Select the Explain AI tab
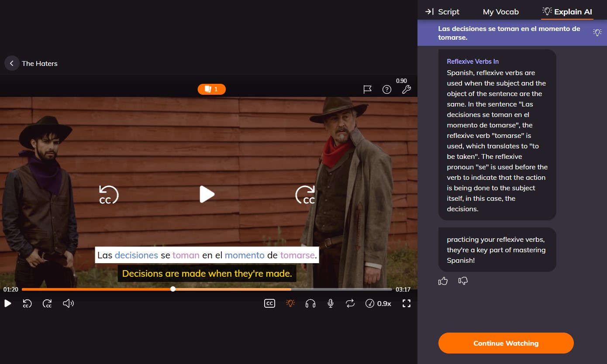 (567, 12)
